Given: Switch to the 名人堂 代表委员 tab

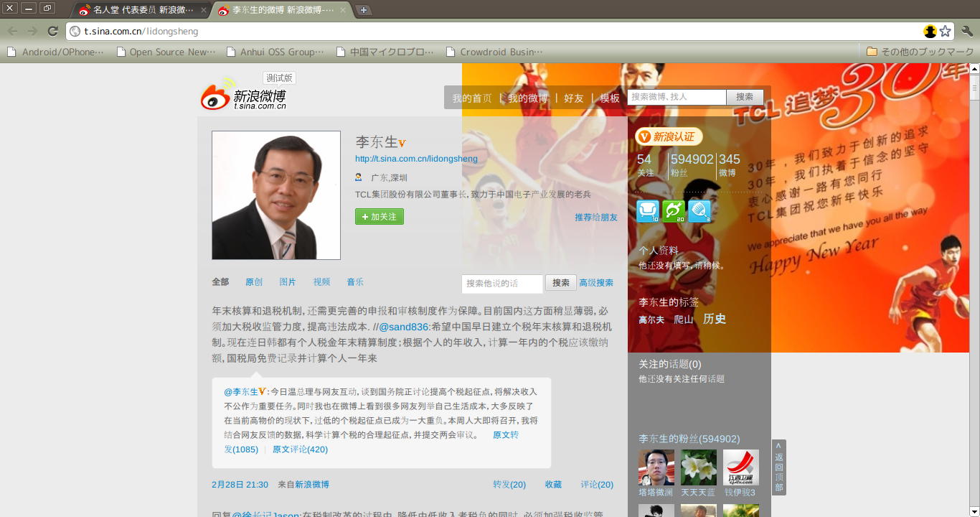Looking at the screenshot, I should pos(142,10).
